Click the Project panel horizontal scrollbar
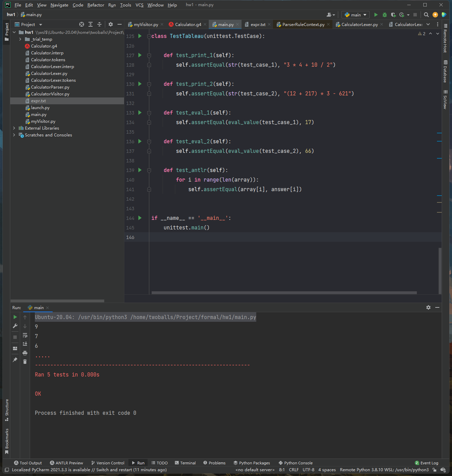The width and height of the screenshot is (452, 476). tap(57, 301)
